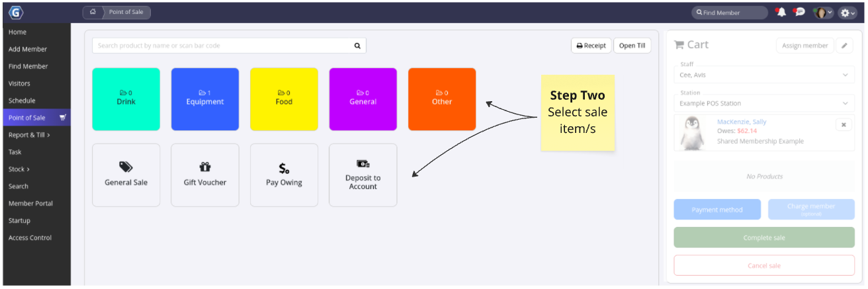Open the user avatar menu
The height and width of the screenshot is (289, 868).
823,13
